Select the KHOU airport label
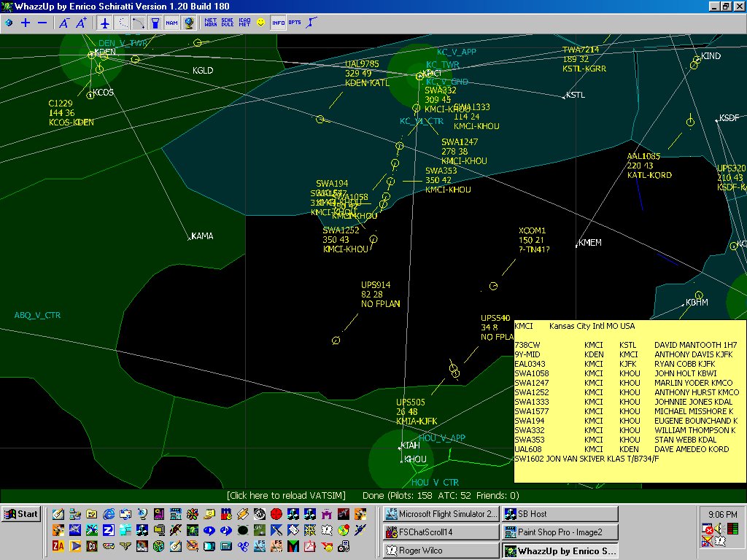This screenshot has width=747, height=560. coord(415,459)
